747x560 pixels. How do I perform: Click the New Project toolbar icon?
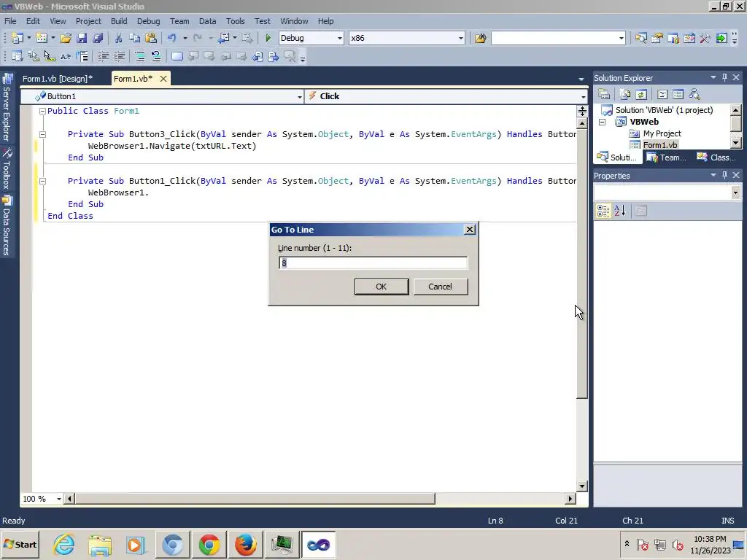[x=18, y=38]
